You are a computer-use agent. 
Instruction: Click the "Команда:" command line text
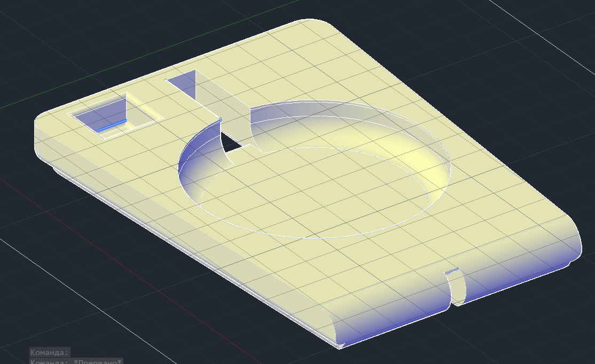50,353
